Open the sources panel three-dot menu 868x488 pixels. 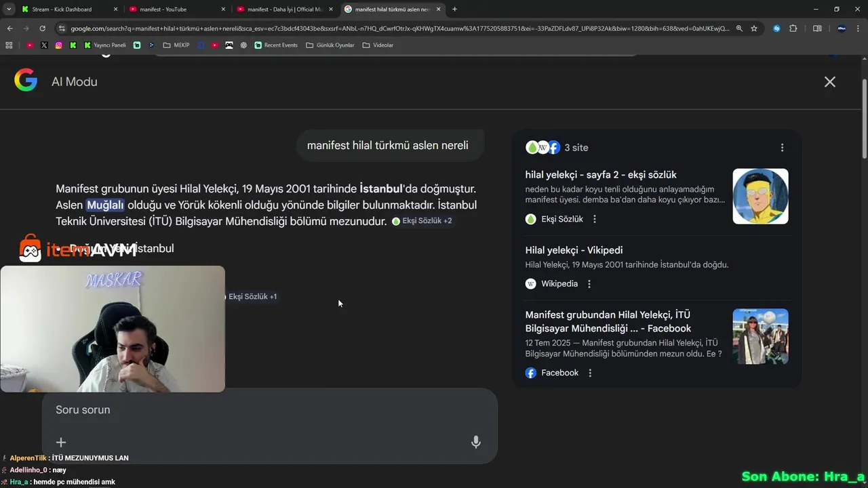coord(782,148)
